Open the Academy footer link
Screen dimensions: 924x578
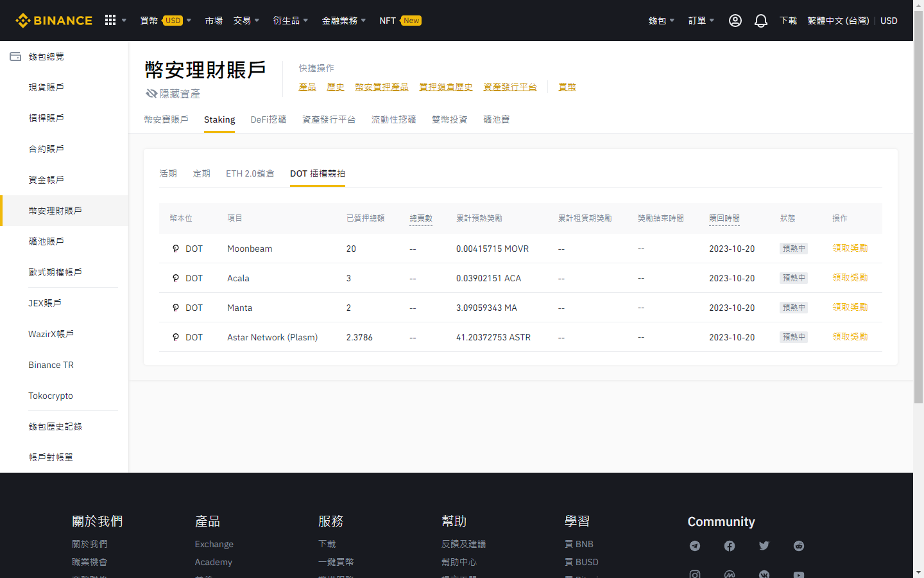[214, 562]
